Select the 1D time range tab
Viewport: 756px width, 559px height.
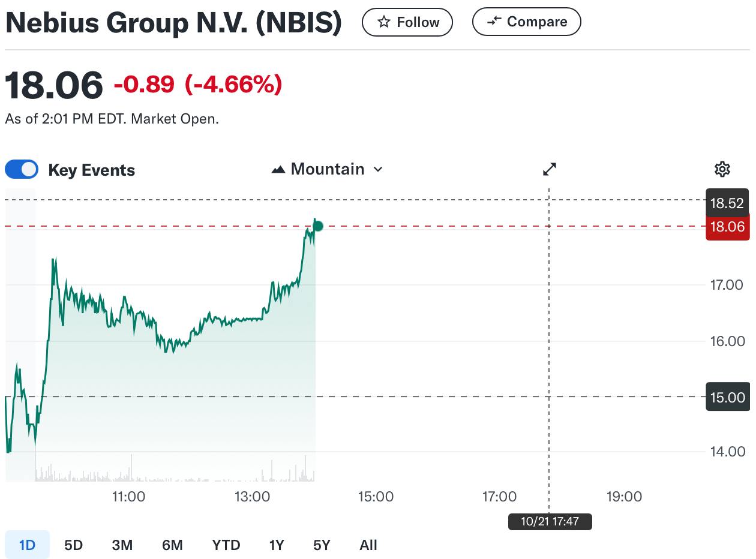(x=27, y=545)
